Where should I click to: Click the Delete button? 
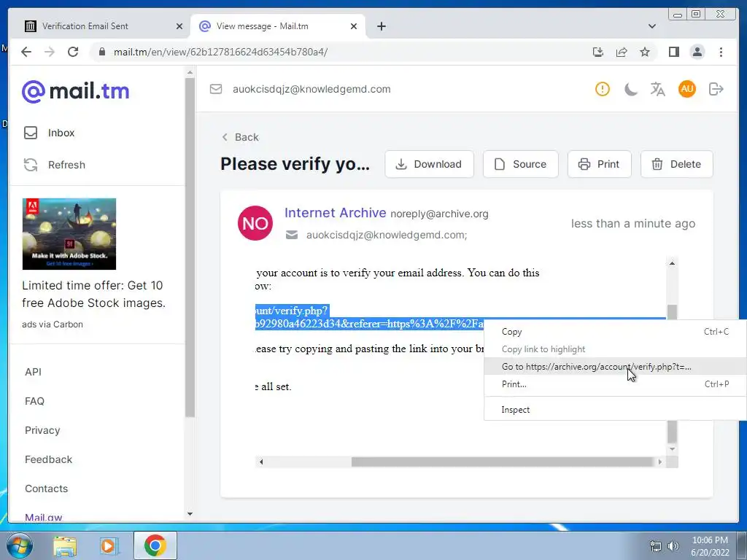tap(677, 164)
